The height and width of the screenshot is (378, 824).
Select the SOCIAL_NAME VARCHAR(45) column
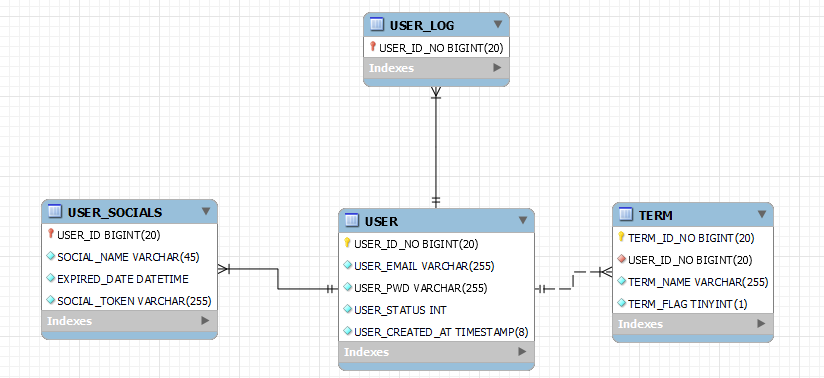point(129,257)
